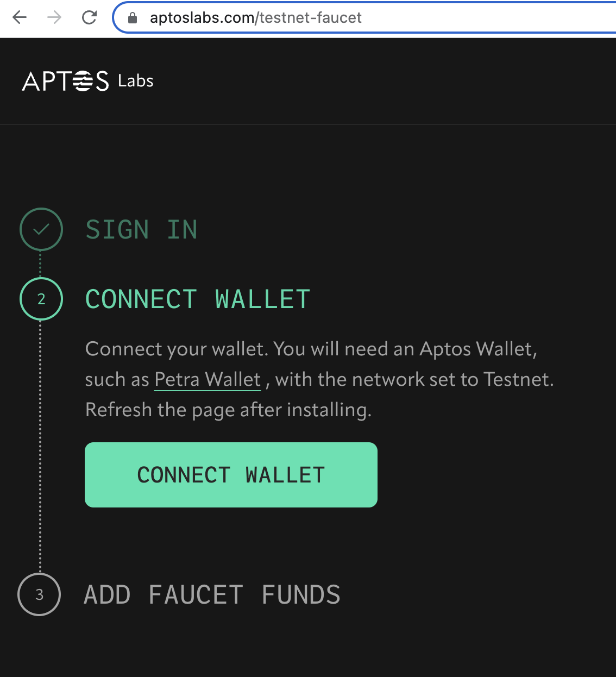Select the ADD FAUCET FUNDS heading
Image resolution: width=616 pixels, height=677 pixels.
tap(212, 595)
